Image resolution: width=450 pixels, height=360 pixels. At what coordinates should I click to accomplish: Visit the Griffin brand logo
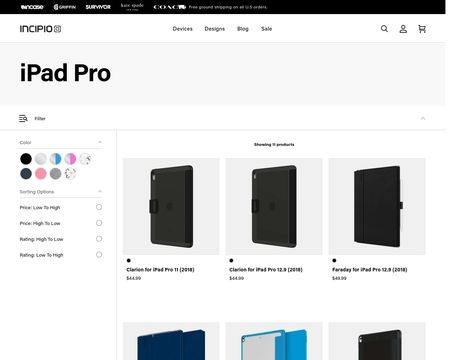coord(65,7)
